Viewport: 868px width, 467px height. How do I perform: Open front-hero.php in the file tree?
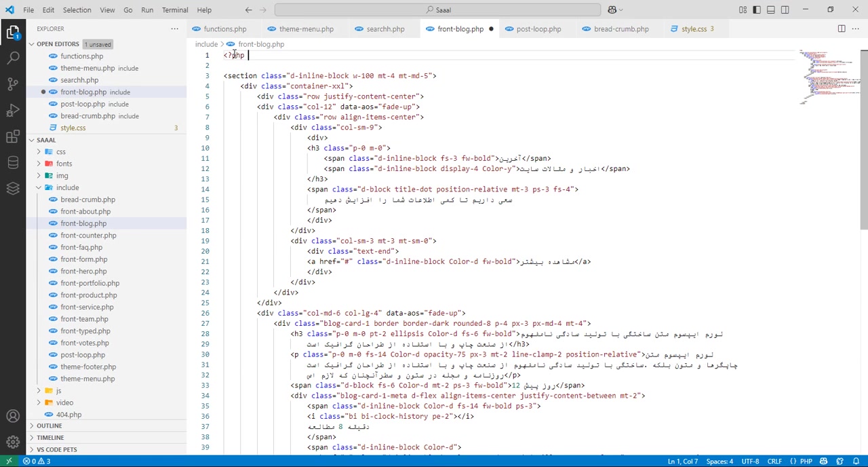(83, 272)
